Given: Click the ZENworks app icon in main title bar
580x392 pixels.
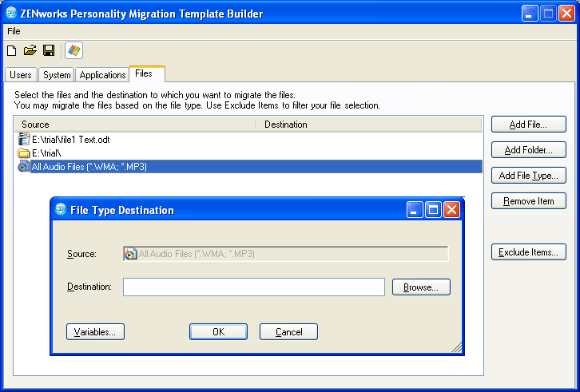Looking at the screenshot, I should [x=11, y=13].
